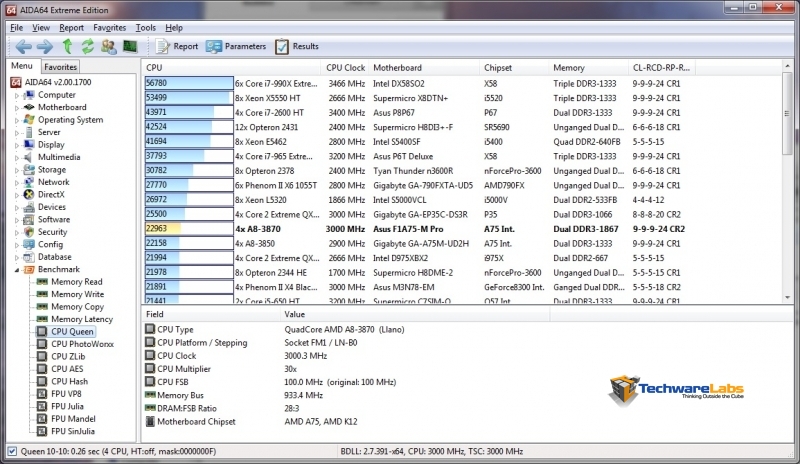Select the Multimedia speaker icon
800x464 pixels.
click(29, 157)
